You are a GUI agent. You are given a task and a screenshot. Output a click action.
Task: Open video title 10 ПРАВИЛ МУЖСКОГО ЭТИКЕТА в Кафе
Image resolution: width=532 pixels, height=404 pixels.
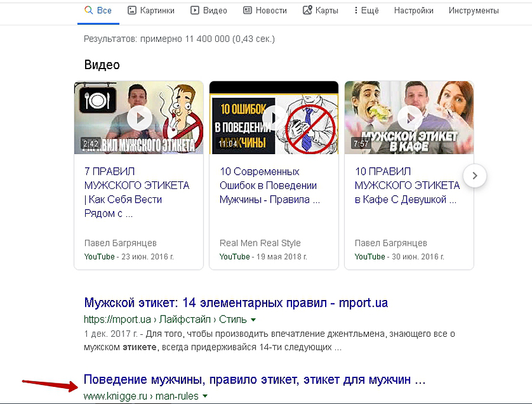(407, 185)
